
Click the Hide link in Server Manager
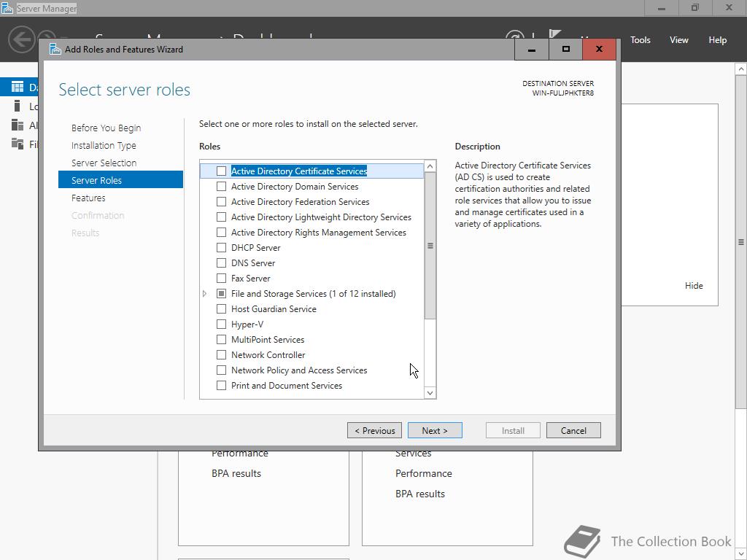[694, 285]
